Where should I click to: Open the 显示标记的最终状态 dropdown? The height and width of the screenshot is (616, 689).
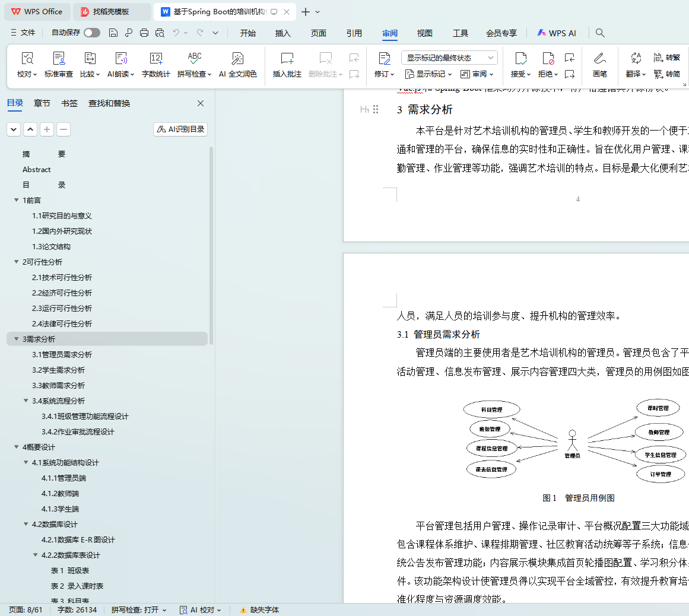click(449, 58)
